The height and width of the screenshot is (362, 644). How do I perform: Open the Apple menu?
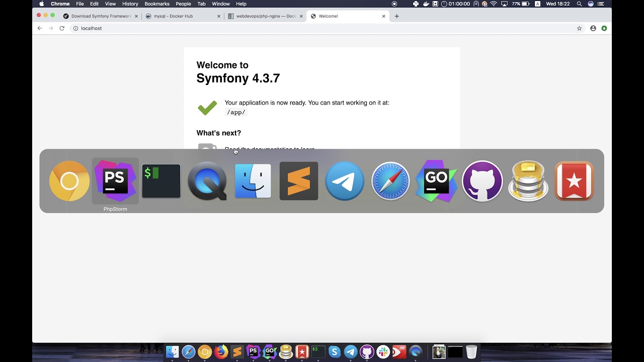(42, 4)
